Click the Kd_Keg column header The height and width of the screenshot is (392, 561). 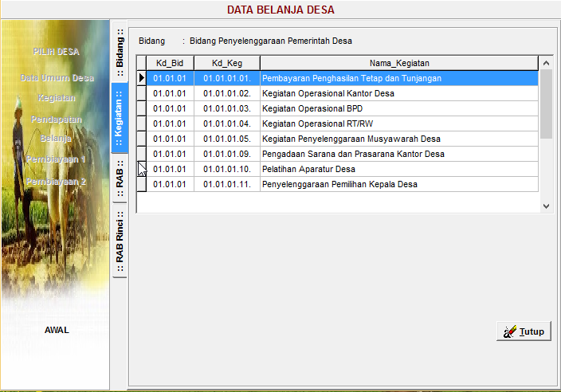pyautogui.click(x=227, y=63)
